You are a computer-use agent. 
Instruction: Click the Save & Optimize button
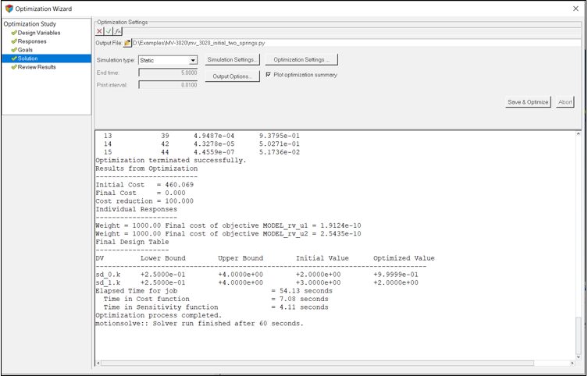coord(529,102)
